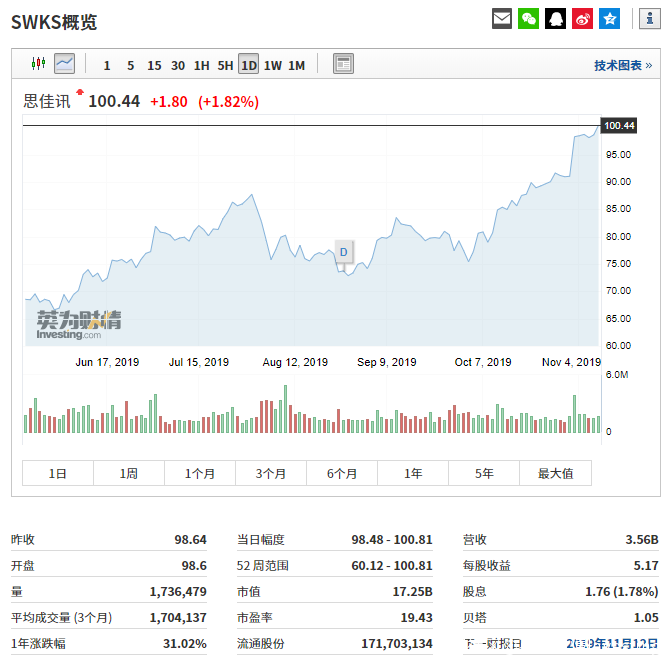Select the 1周 range tab

pyautogui.click(x=129, y=473)
